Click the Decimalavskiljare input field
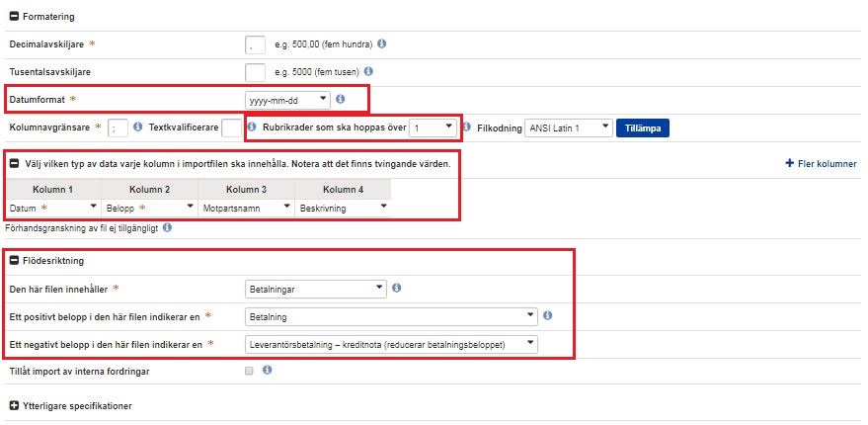868x425 pixels. 255,44
